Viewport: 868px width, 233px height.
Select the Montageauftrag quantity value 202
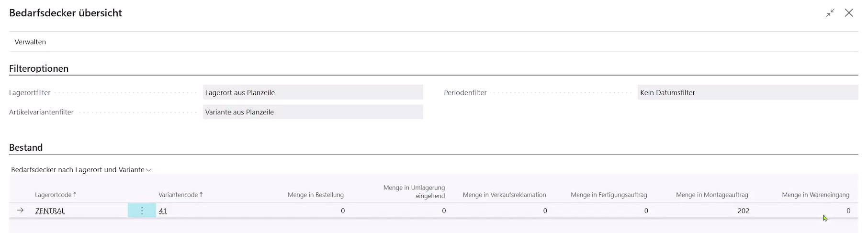pyautogui.click(x=743, y=211)
